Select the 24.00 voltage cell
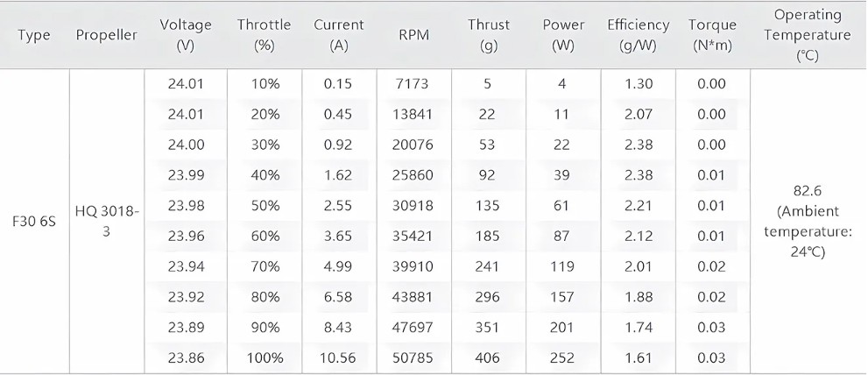This screenshot has height=375, width=868. click(186, 145)
